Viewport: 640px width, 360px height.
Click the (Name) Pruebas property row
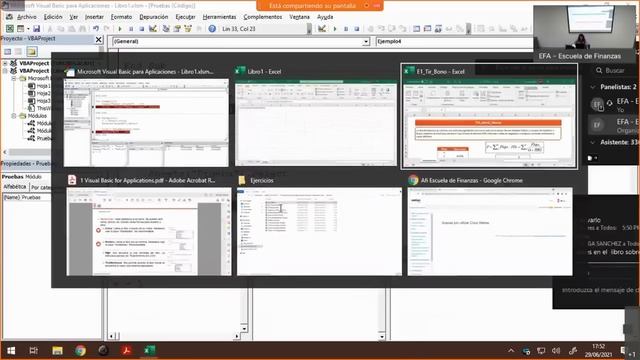point(51,198)
